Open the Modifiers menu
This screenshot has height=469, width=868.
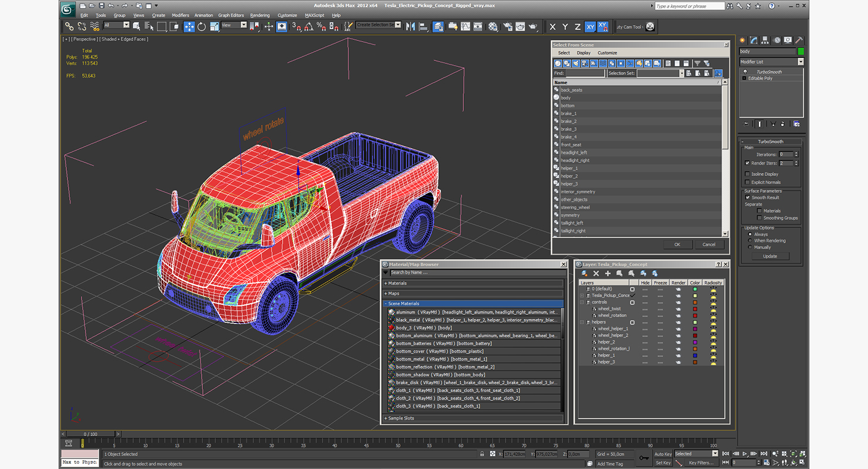pos(180,15)
